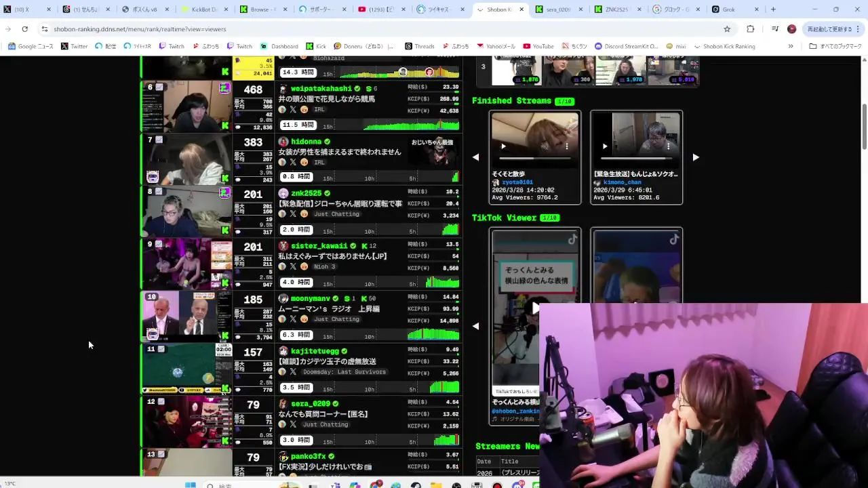
Task: Open weipatakahashi's channel link
Action: [321, 89]
